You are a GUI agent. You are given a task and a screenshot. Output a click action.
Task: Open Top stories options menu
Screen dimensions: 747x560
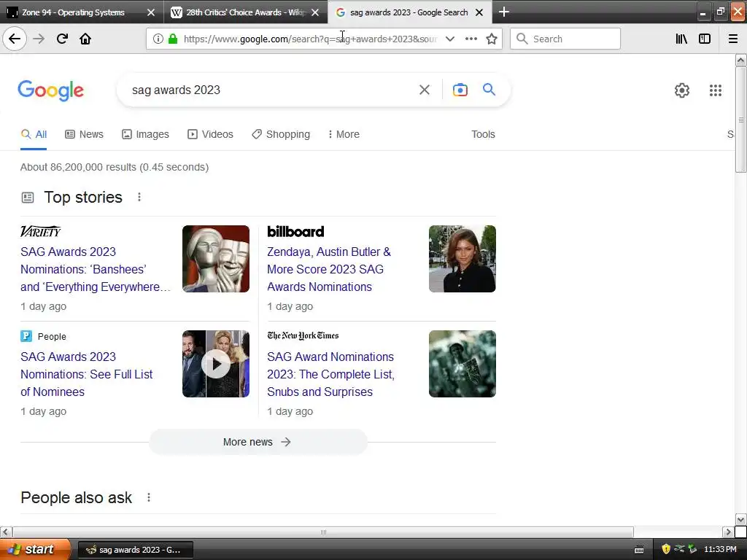coord(139,197)
